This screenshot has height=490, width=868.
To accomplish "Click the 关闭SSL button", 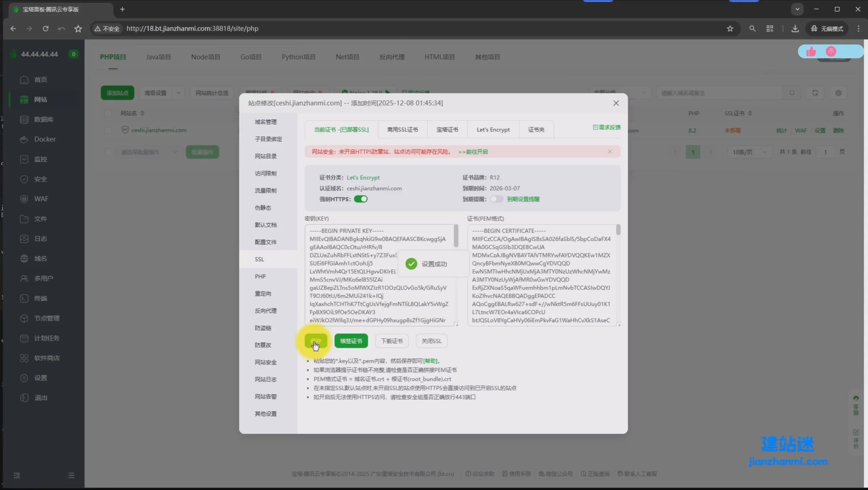I will tap(431, 341).
